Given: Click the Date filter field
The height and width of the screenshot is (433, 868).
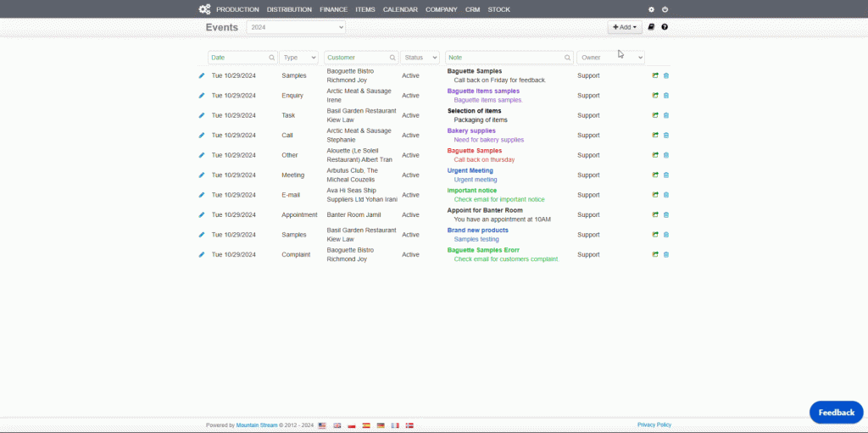Looking at the screenshot, I should 242,58.
